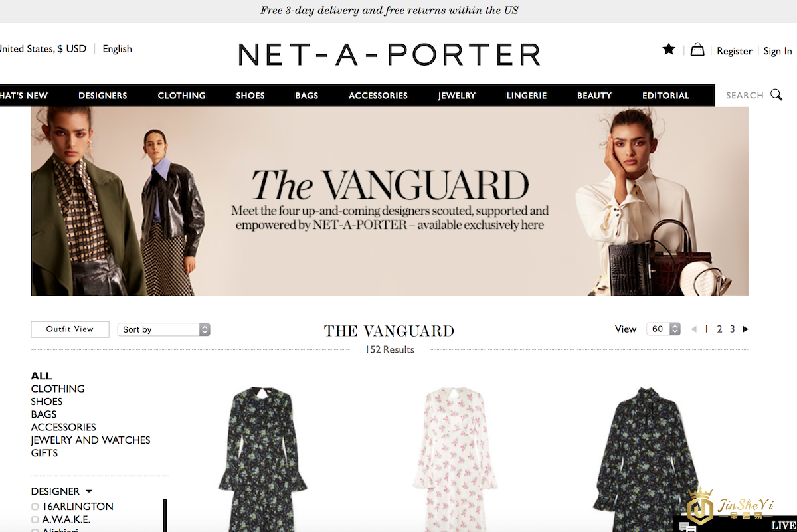Click the search magnifying glass icon

coord(776,95)
